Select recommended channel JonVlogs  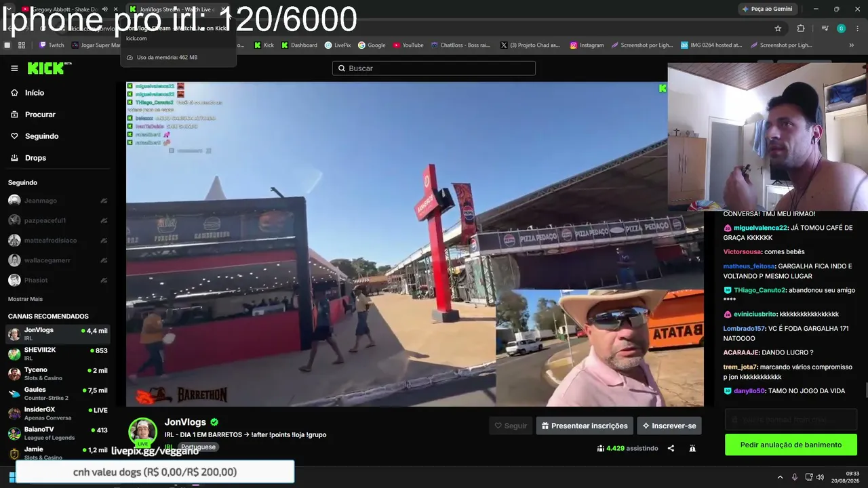[58, 333]
